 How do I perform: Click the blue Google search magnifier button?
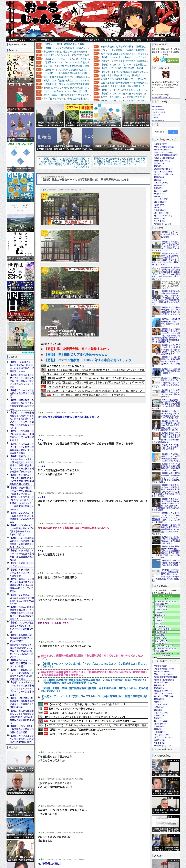click(x=173, y=132)
